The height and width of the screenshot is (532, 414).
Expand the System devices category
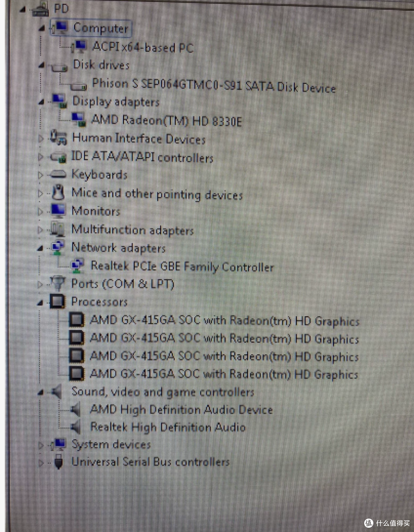(x=41, y=445)
